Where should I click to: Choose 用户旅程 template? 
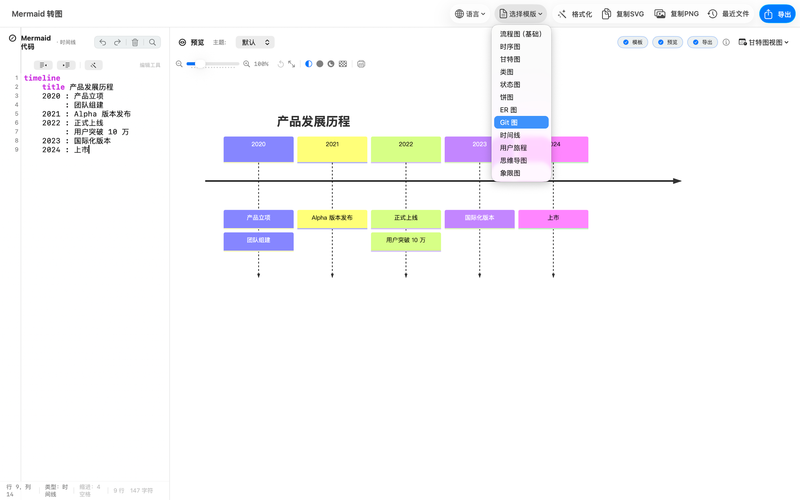[521, 148]
